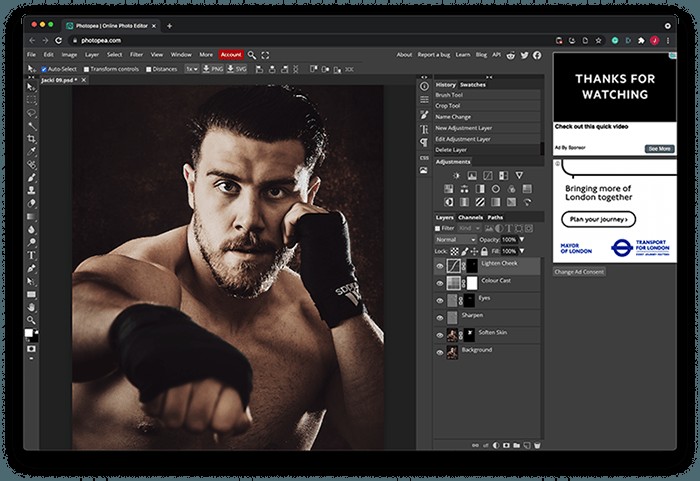Create new folder in Layers panel
This screenshot has width=700, height=481.
[x=517, y=445]
